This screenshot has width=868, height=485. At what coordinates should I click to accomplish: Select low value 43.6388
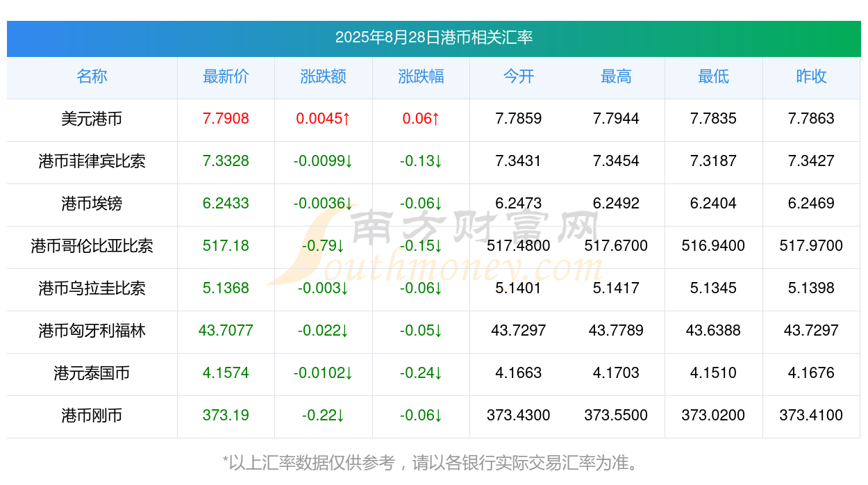(x=714, y=331)
